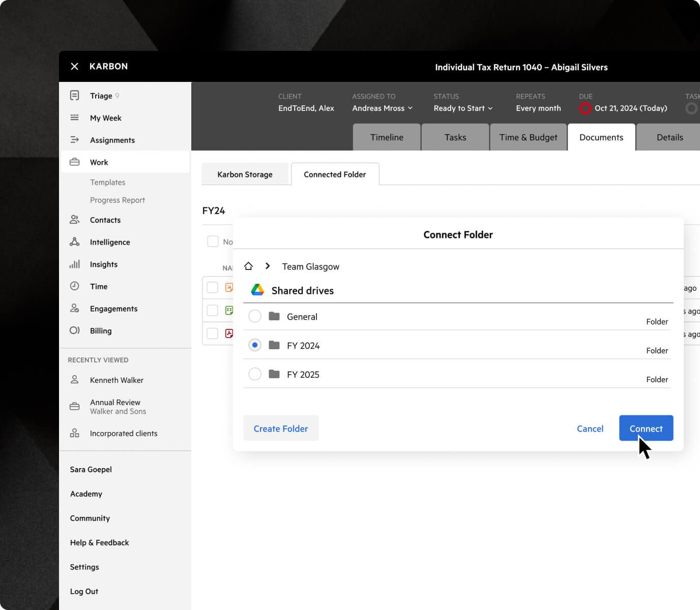
Task: Click the Assignments sidebar icon
Action: tap(75, 140)
